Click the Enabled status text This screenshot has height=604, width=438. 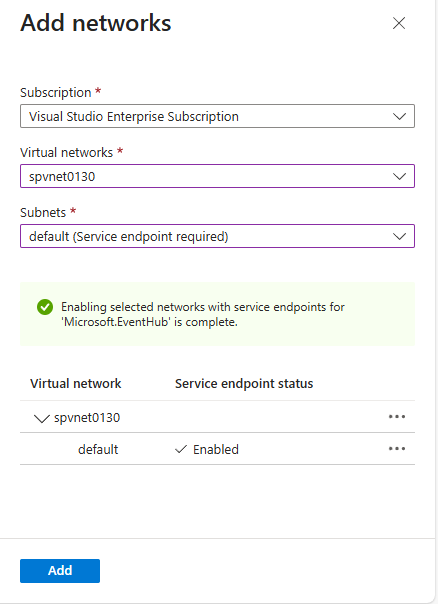(216, 450)
